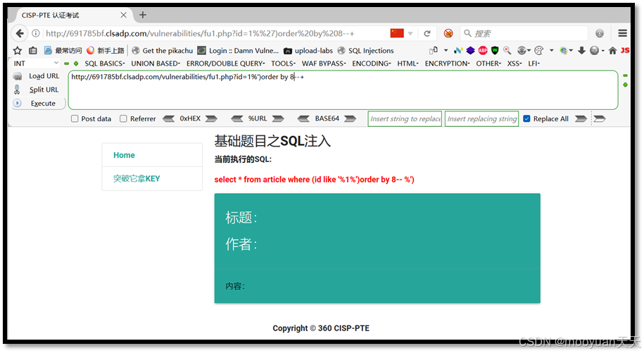Screen dimensions: 644x353
Task: Expand the UNION BASED menu
Action: click(x=156, y=63)
